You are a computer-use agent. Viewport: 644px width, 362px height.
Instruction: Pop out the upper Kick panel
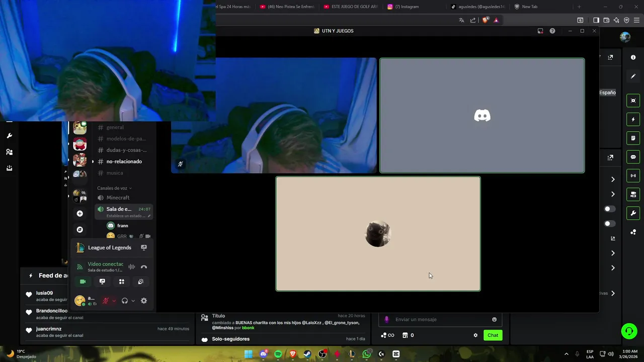[610, 57]
